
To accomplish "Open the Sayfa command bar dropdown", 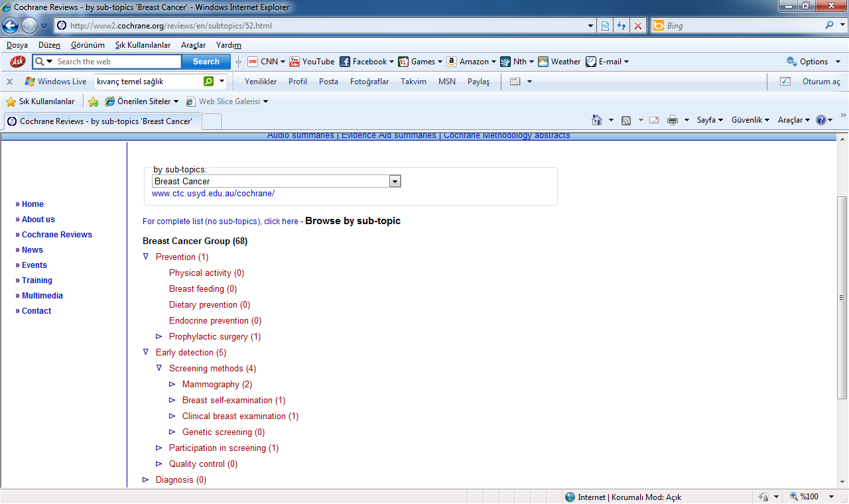I will point(710,120).
